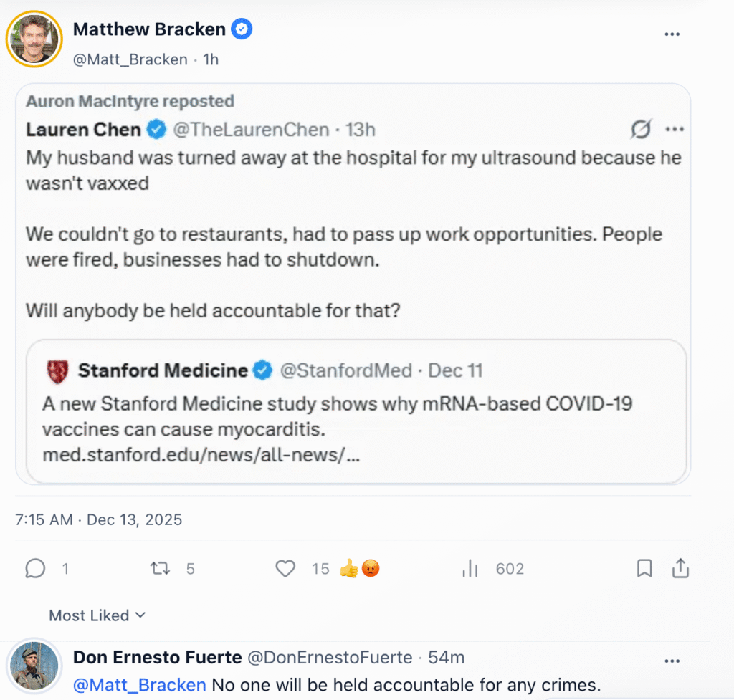View post analytics bar chart icon
This screenshot has height=700, width=734.
click(x=470, y=569)
